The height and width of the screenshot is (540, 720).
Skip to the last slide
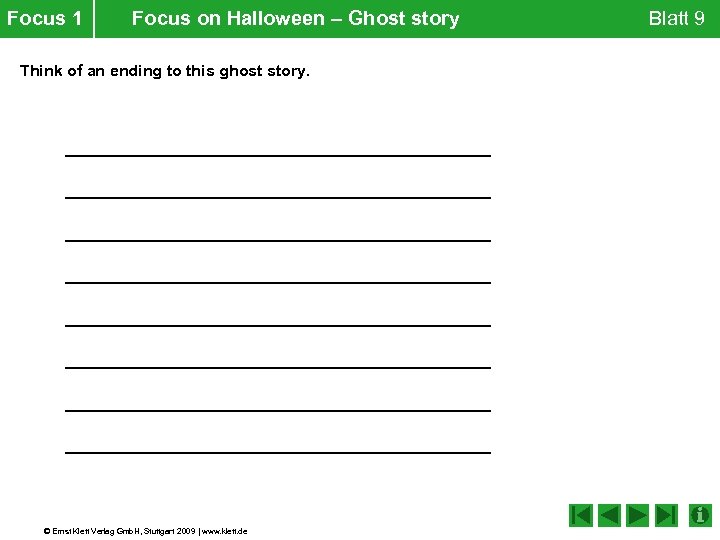(x=667, y=516)
